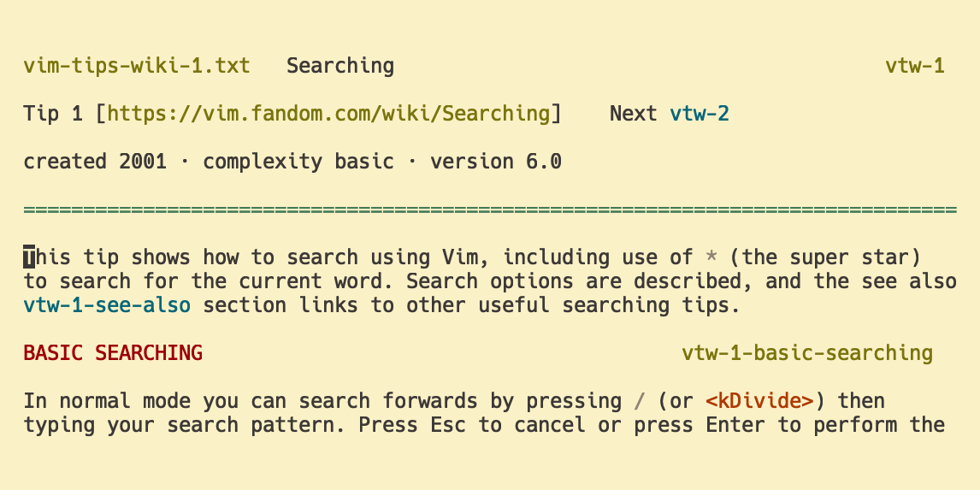
Task: Click the vtw-1 tag at top right
Action: 915,66
